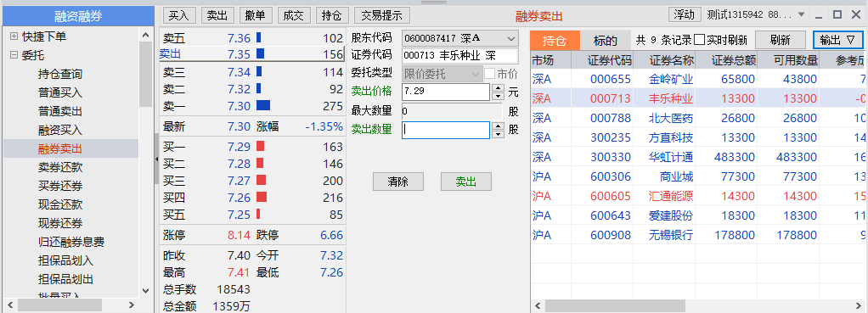Select the 商业城 holding row
This screenshot has width=868, height=313.
699,176
